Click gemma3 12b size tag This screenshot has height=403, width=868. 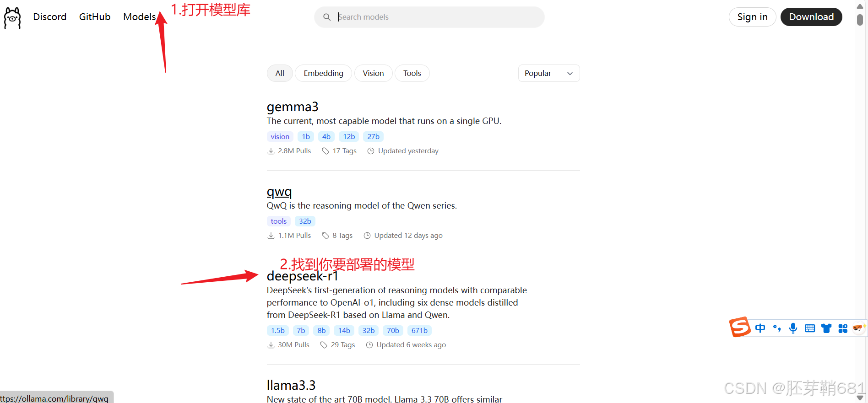point(349,136)
